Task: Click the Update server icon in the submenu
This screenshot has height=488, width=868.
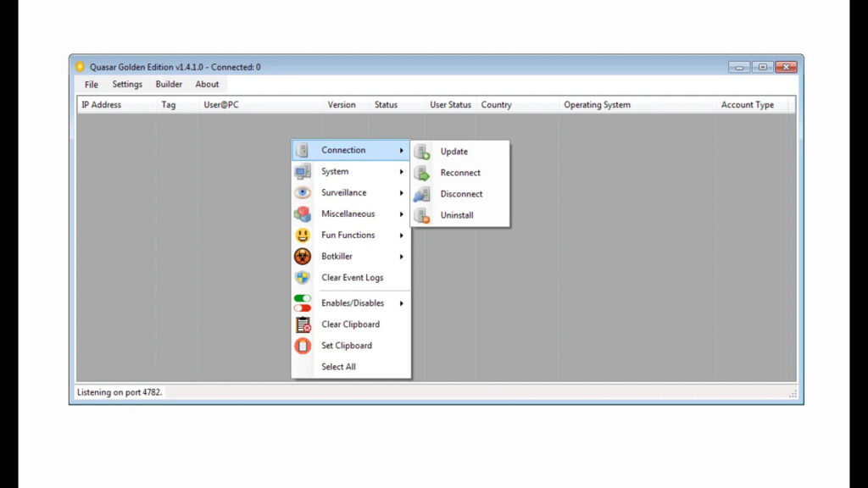Action: [422, 152]
